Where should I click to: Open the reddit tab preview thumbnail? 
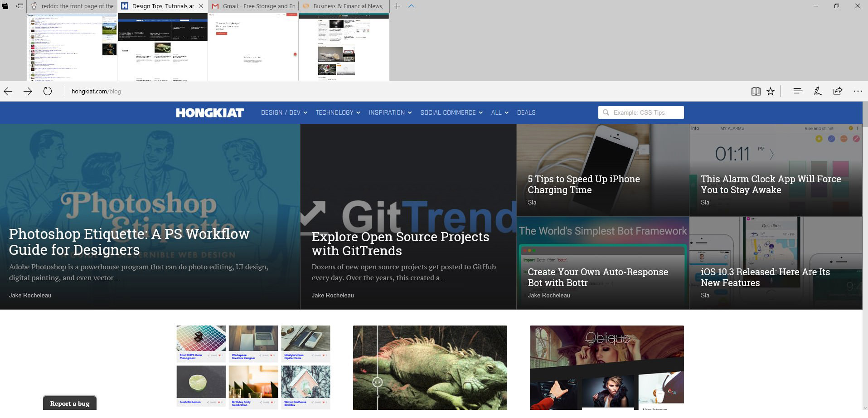(x=72, y=47)
